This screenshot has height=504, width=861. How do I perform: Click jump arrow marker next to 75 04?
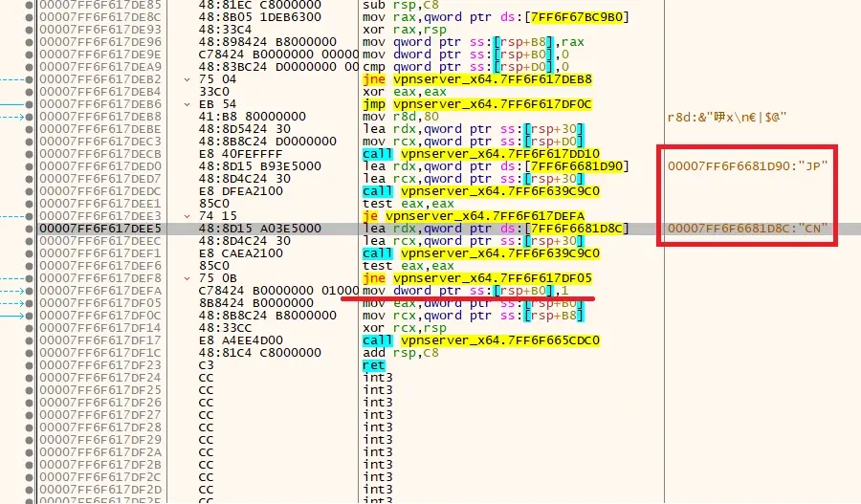click(188, 79)
